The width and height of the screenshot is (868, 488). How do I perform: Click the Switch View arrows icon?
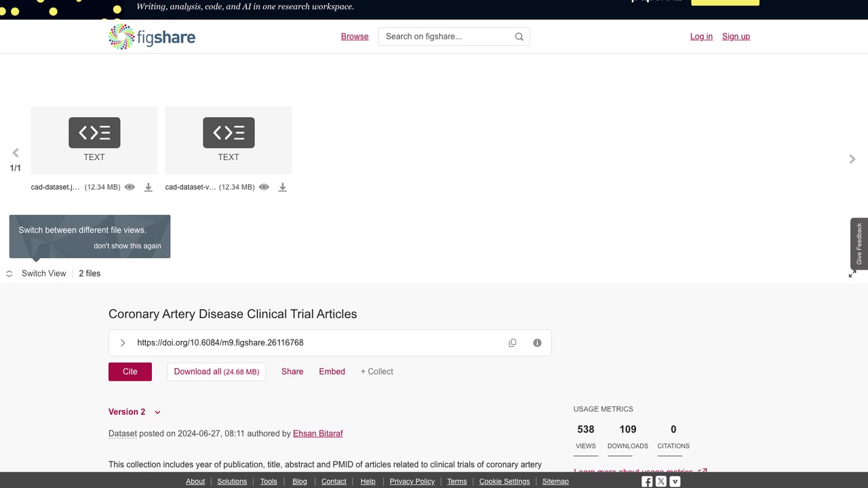(x=9, y=274)
